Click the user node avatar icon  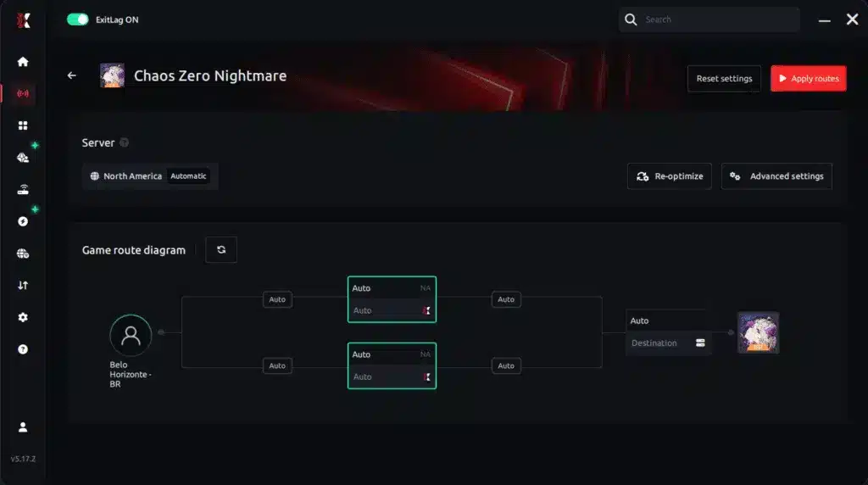click(131, 335)
